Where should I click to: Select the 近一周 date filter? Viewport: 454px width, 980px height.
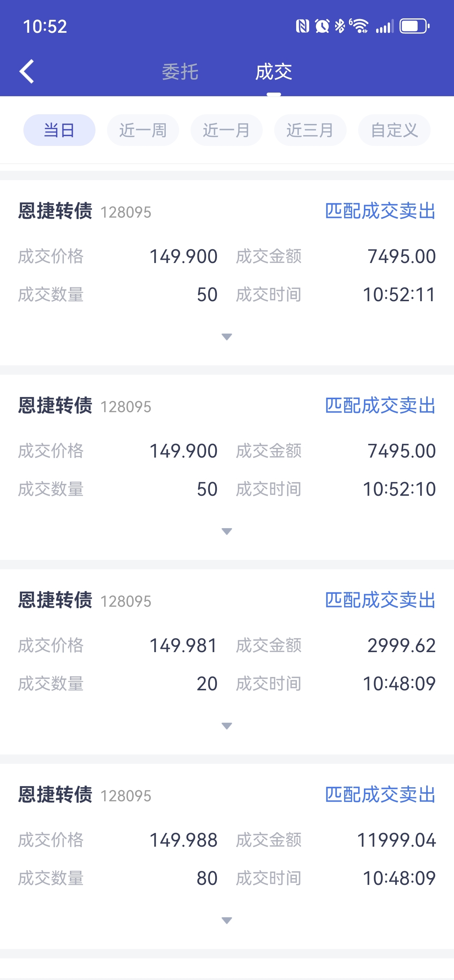pyautogui.click(x=143, y=130)
